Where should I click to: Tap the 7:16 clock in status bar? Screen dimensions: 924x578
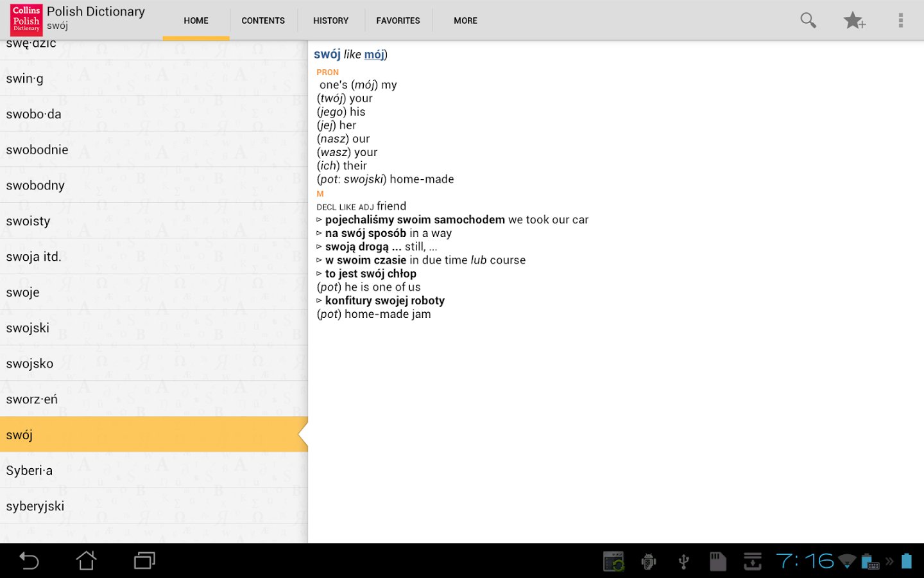click(805, 561)
